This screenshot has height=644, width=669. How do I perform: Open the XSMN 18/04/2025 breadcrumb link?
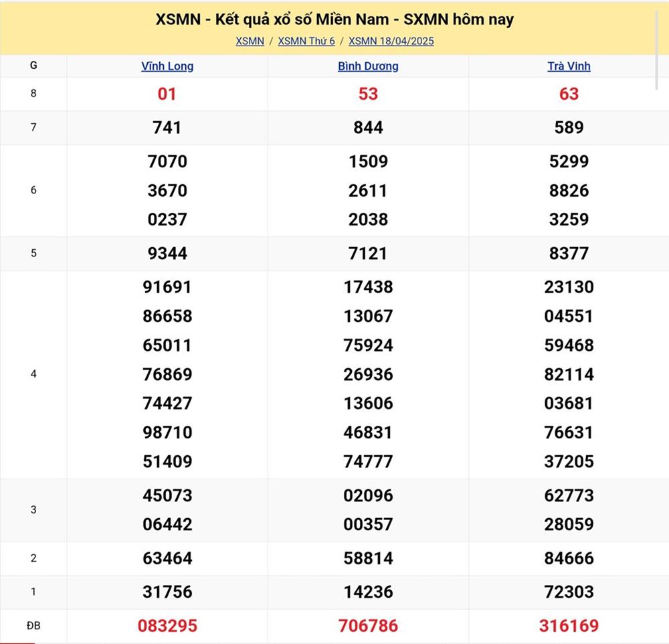(x=391, y=41)
